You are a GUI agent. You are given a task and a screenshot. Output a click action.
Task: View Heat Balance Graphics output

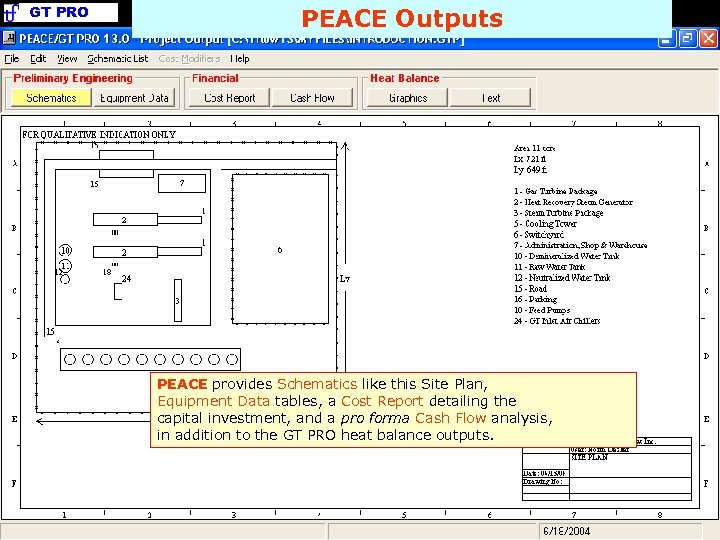[x=407, y=98]
